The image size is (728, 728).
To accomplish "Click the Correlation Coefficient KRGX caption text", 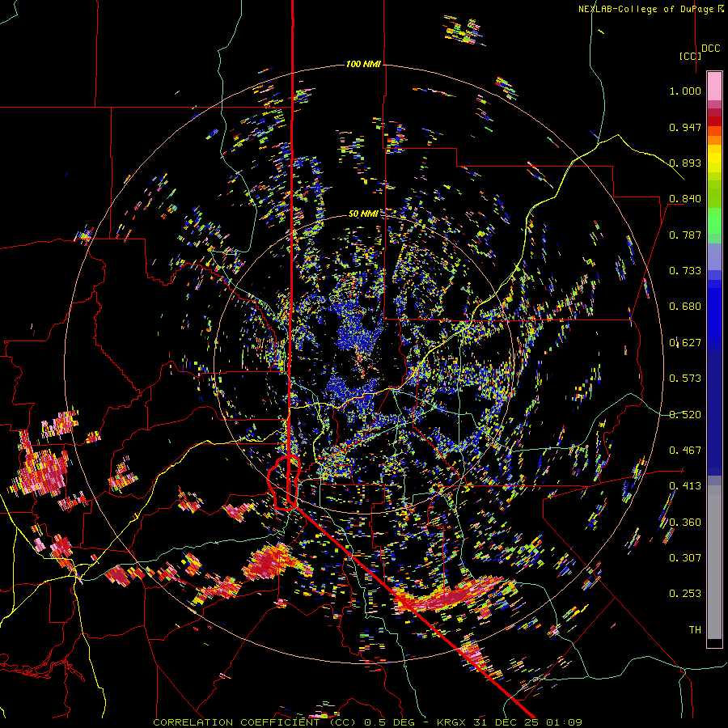I will pos(368,722).
